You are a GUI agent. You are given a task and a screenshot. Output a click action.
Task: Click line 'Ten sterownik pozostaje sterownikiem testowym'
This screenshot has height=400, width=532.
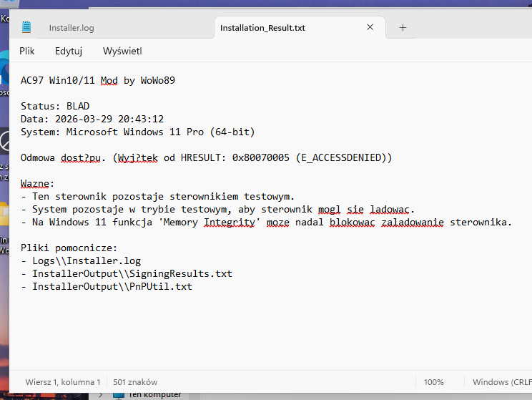[157, 197]
